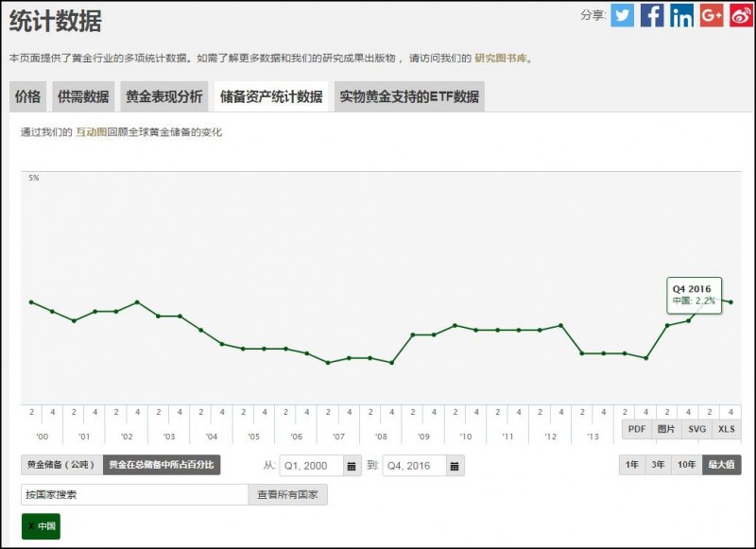Export chart data as XLS
Image resolution: width=756 pixels, height=549 pixels.
726,429
